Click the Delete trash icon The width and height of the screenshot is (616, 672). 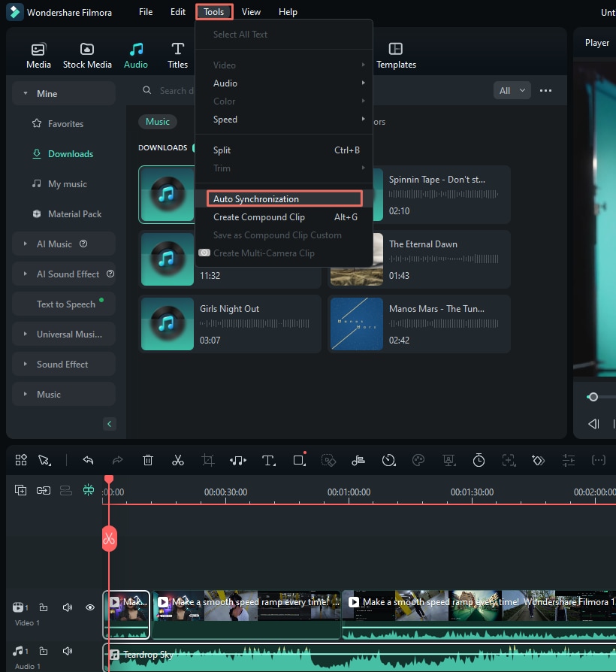148,460
